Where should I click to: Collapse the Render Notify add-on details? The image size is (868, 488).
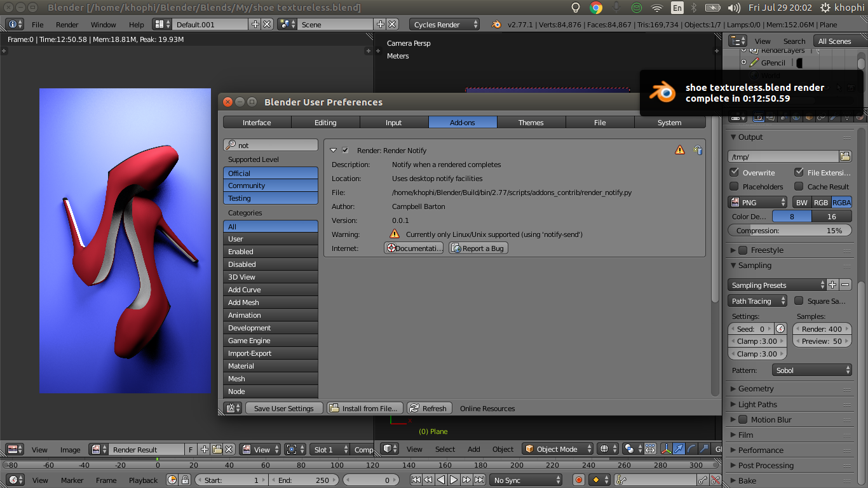coord(334,151)
